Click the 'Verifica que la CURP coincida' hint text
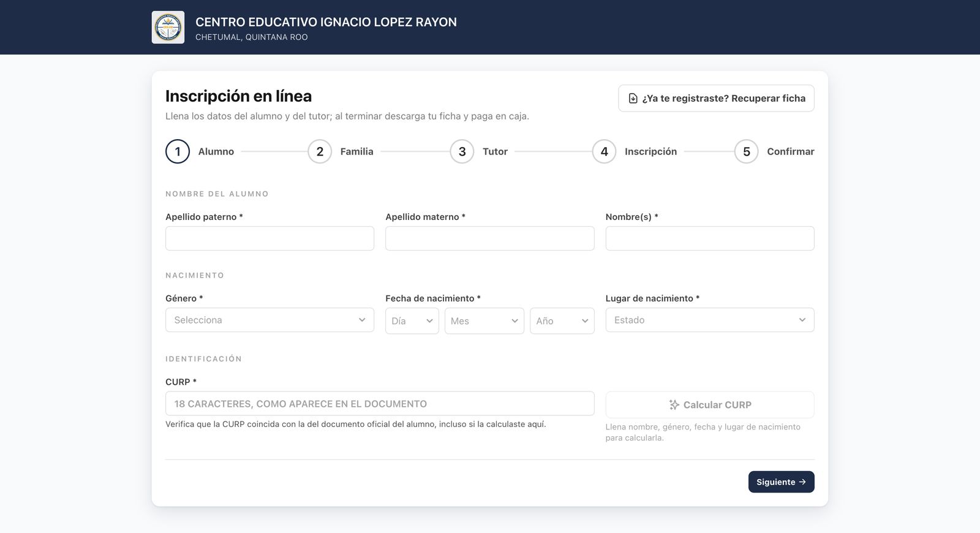Viewport: 980px width, 533px height. (x=356, y=424)
